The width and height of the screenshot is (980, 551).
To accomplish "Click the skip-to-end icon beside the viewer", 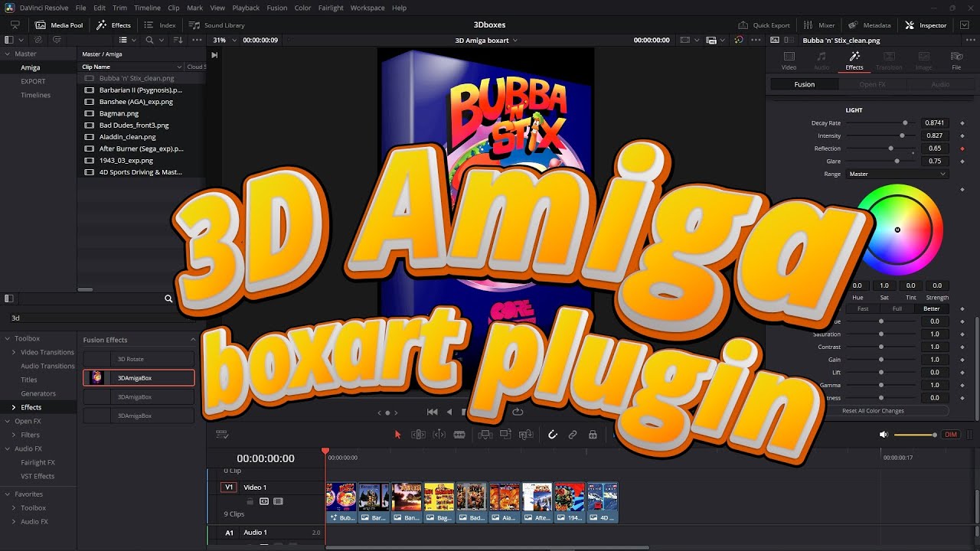I will (x=214, y=55).
